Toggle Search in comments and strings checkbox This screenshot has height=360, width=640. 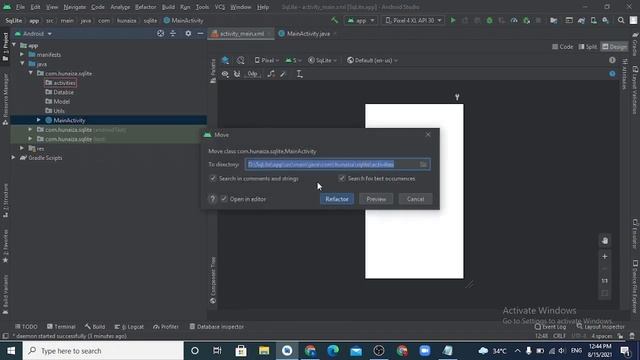pyautogui.click(x=213, y=178)
